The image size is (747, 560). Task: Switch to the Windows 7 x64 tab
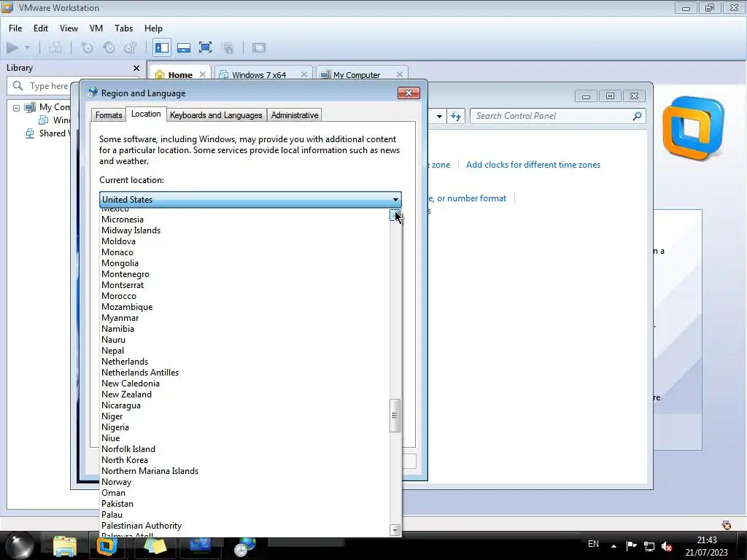259,75
